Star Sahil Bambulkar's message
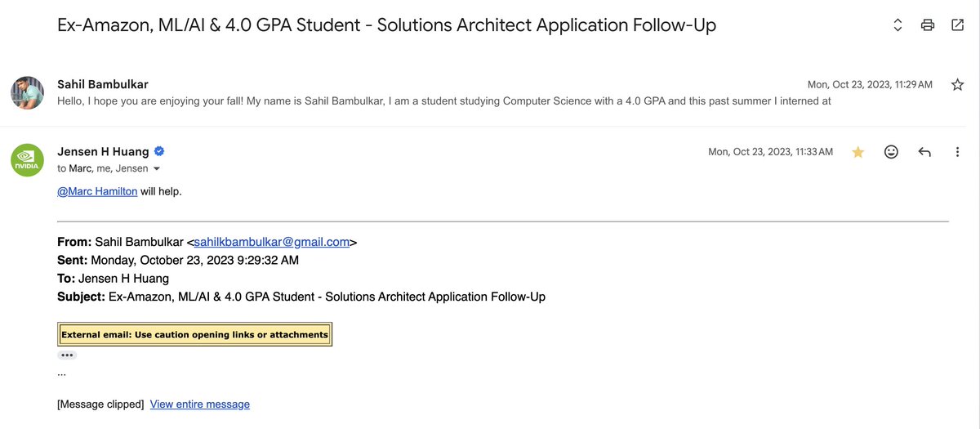This screenshot has width=980, height=429. (x=958, y=84)
